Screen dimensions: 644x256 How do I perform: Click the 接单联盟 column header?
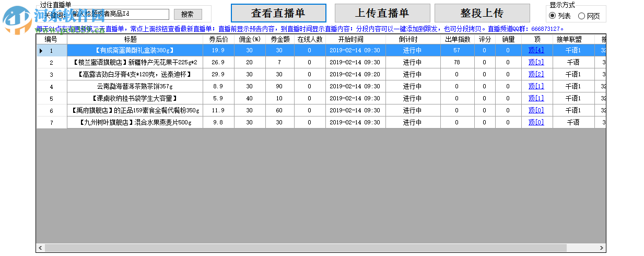(573, 39)
